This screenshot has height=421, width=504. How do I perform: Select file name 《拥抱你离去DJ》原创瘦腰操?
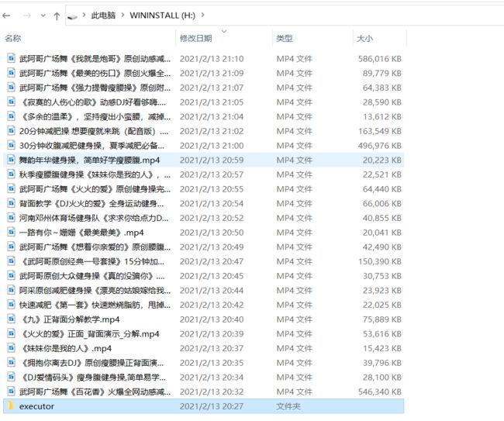92,363
